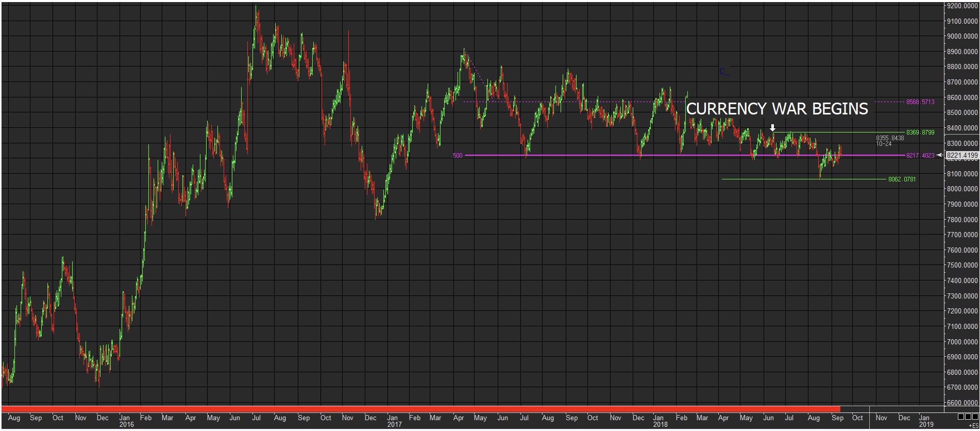The height and width of the screenshot is (431, 980).
Task: Click the 9200.0000 price on the price axis
Action: point(962,6)
